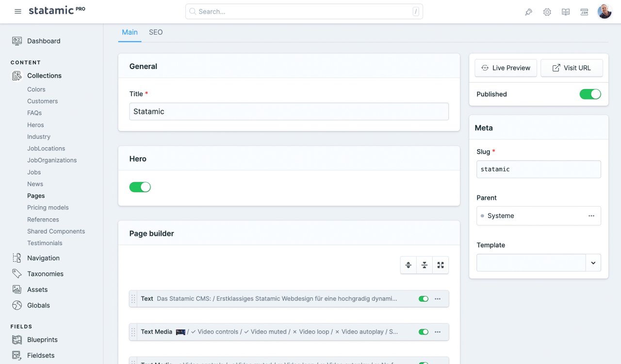Switch to the SEO tab
Viewport: 621px width, 364px height.
156,32
